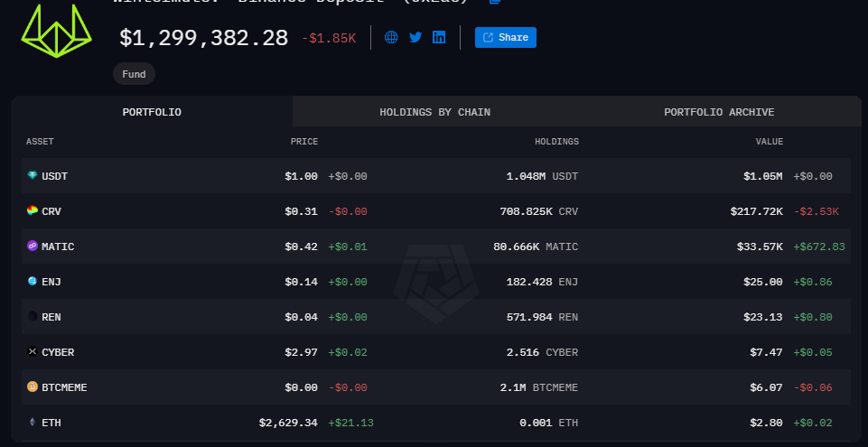The height and width of the screenshot is (447, 868).
Task: Click total balance $1,299,382.28
Action: [204, 38]
